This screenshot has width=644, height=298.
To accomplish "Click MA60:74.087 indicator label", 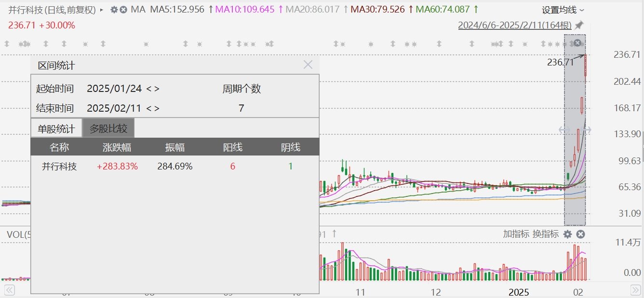I will pos(443,9).
